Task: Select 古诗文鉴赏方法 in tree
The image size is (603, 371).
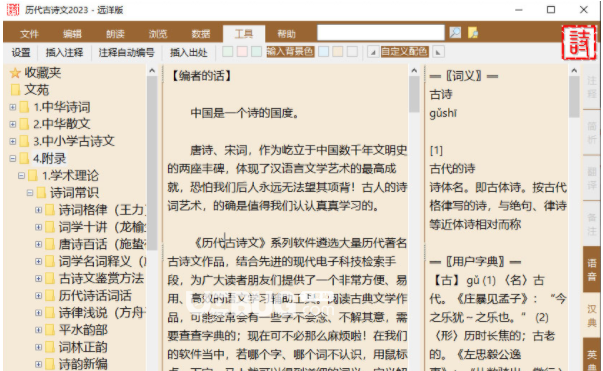Action: point(101,278)
